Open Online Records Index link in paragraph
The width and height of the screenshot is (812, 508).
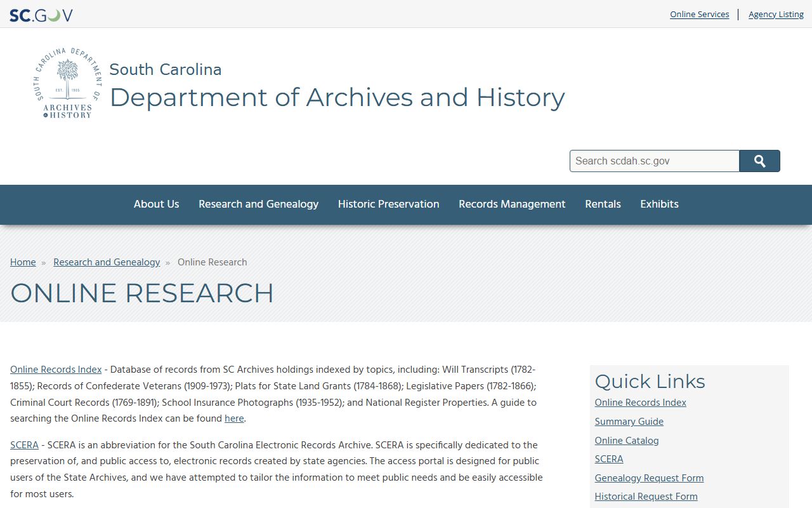(56, 370)
